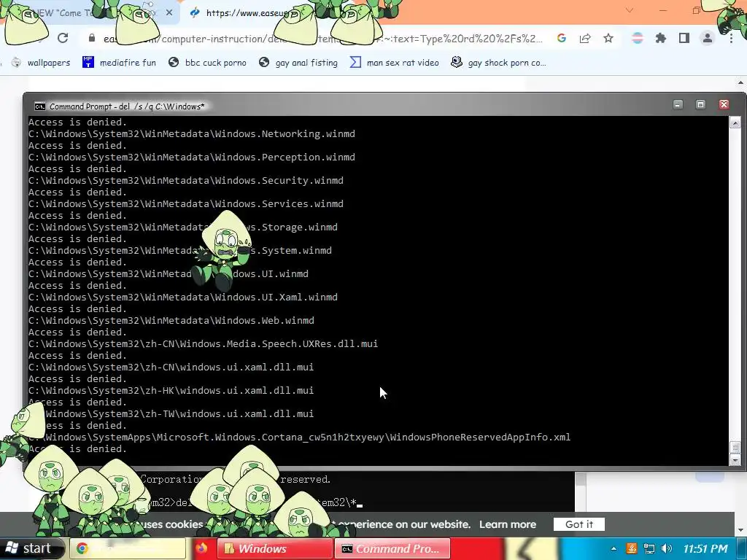Viewport: 747px width, 560px height.
Task: Close the first browser tab
Action: [169, 13]
